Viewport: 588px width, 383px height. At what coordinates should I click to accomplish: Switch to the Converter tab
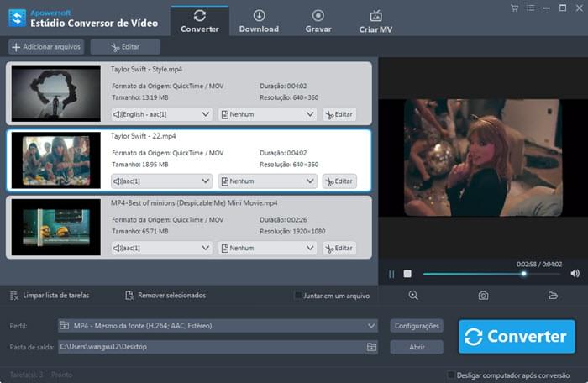pos(200,21)
